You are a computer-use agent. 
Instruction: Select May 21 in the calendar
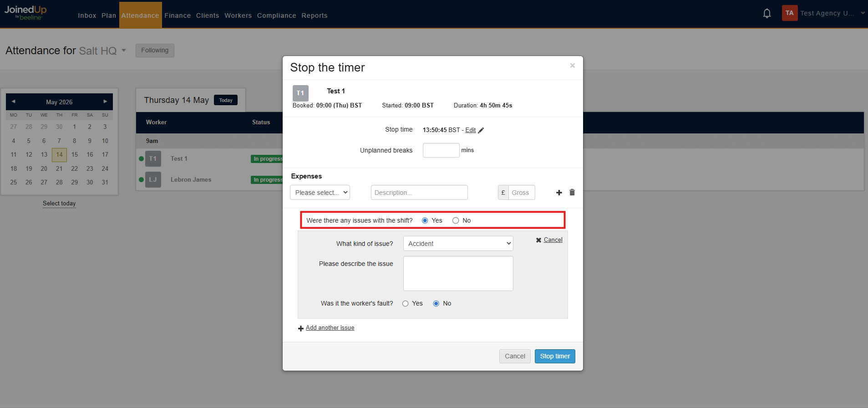point(59,168)
